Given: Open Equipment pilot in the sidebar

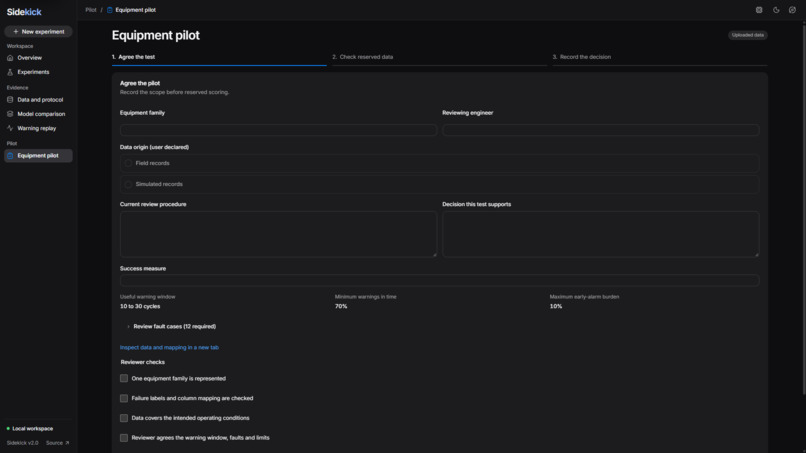Looking at the screenshot, I should point(39,156).
